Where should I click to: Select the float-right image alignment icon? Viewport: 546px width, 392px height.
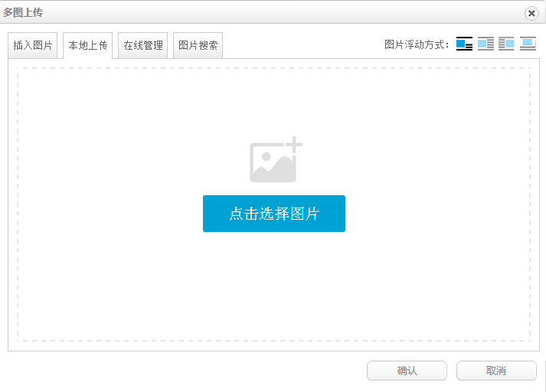506,44
